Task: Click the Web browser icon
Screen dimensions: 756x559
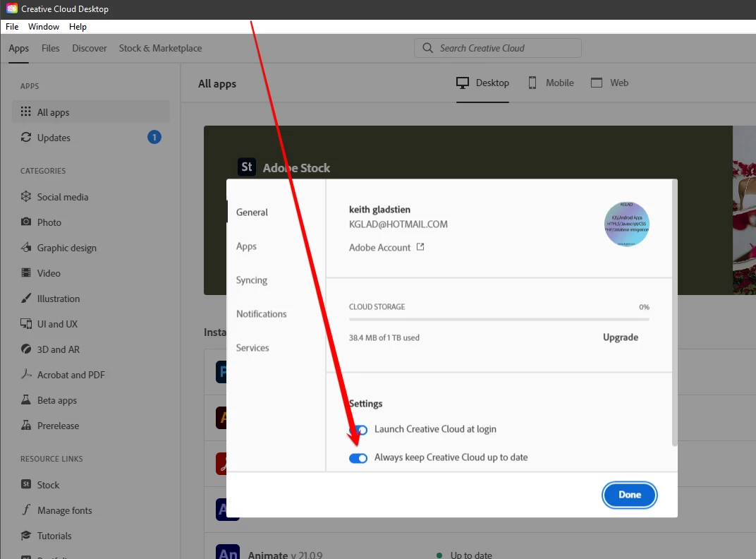Action: coord(597,83)
